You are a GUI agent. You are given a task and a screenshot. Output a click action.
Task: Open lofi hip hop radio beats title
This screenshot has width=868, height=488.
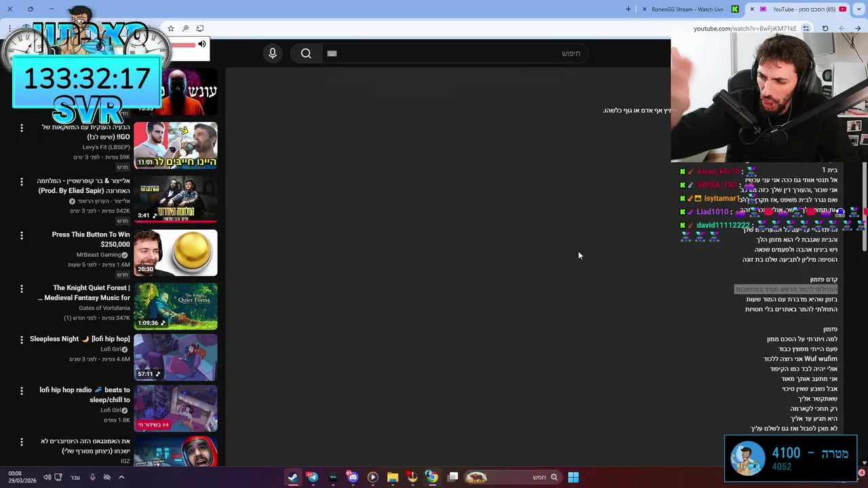[85, 394]
